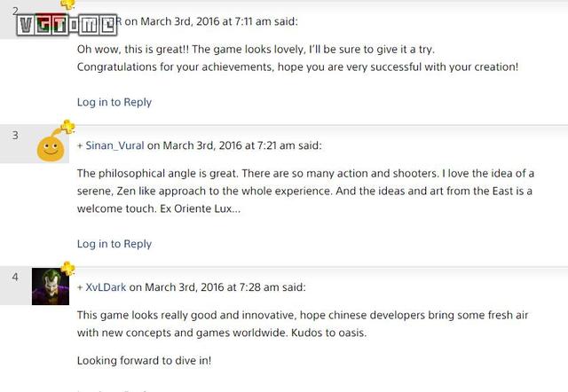This screenshot has height=392, width=568.
Task: Click the PS Plus badge above the first comment
Action: pyautogui.click(x=67, y=4)
